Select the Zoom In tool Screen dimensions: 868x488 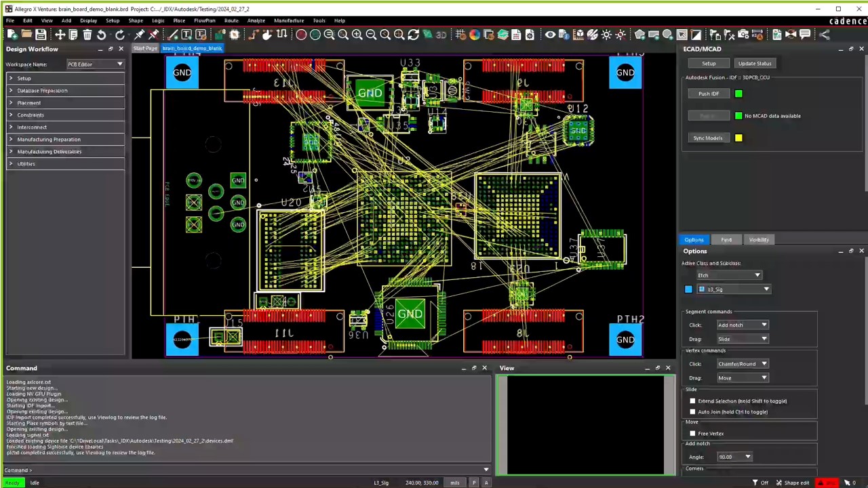tap(357, 35)
